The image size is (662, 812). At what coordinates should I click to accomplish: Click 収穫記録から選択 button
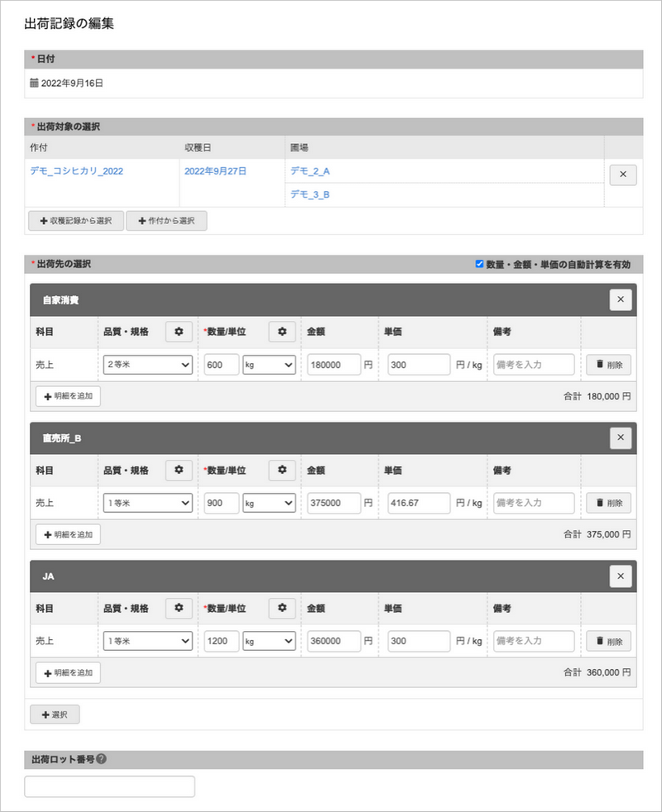(75, 221)
